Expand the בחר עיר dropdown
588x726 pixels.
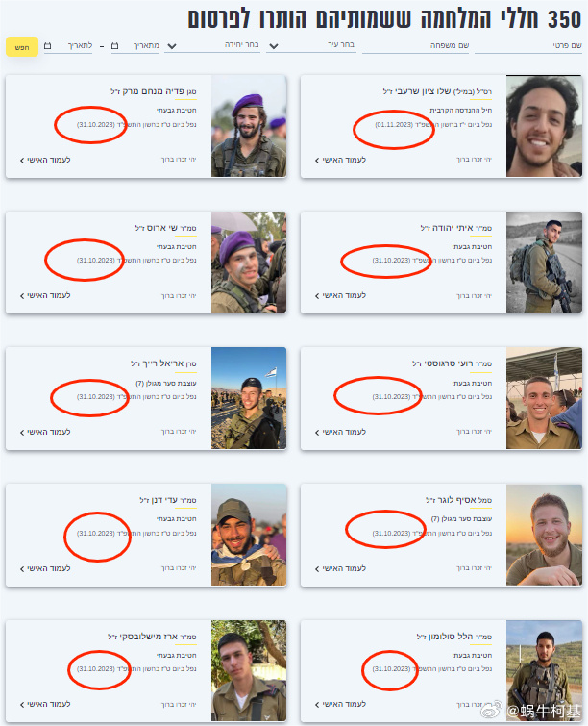[x=311, y=45]
